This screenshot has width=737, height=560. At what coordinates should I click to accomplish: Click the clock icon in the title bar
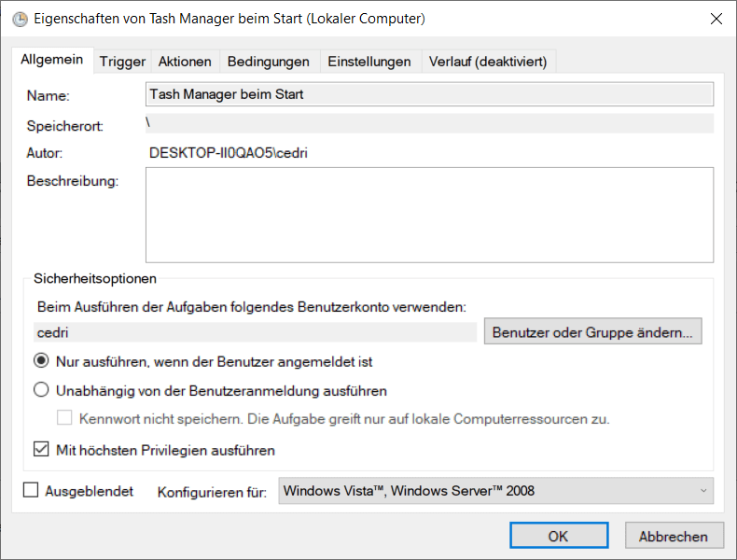coord(19,19)
